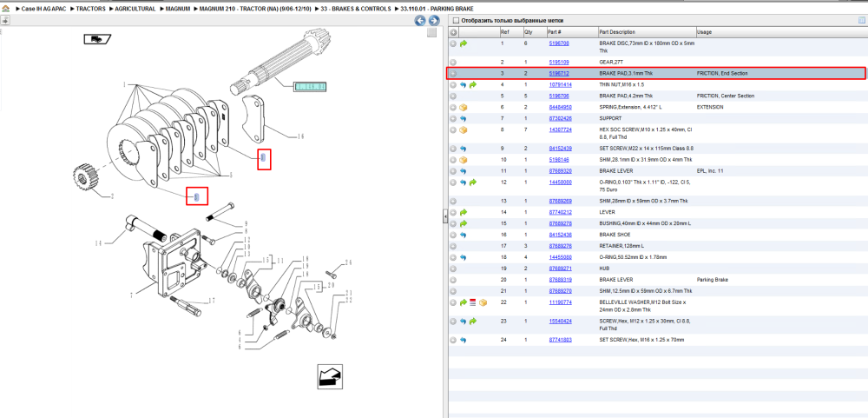Click the green arrow icon in the BRAKE DISC row
The height and width of the screenshot is (418, 868).
pos(464,43)
